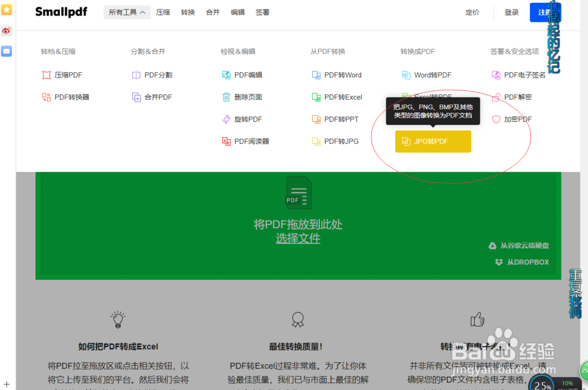
Task: Open the 编辑 nav item
Action: [x=238, y=12]
